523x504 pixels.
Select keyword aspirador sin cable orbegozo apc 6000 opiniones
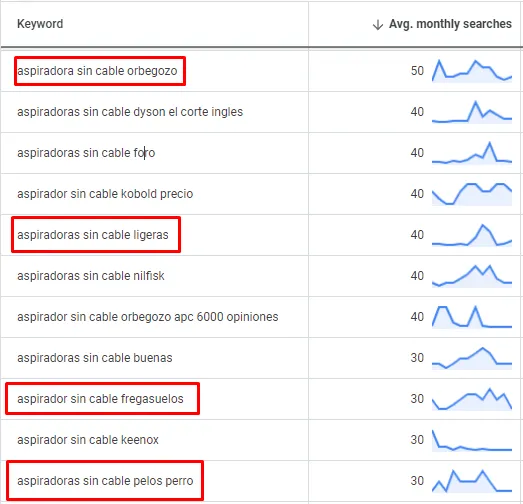tap(147, 317)
